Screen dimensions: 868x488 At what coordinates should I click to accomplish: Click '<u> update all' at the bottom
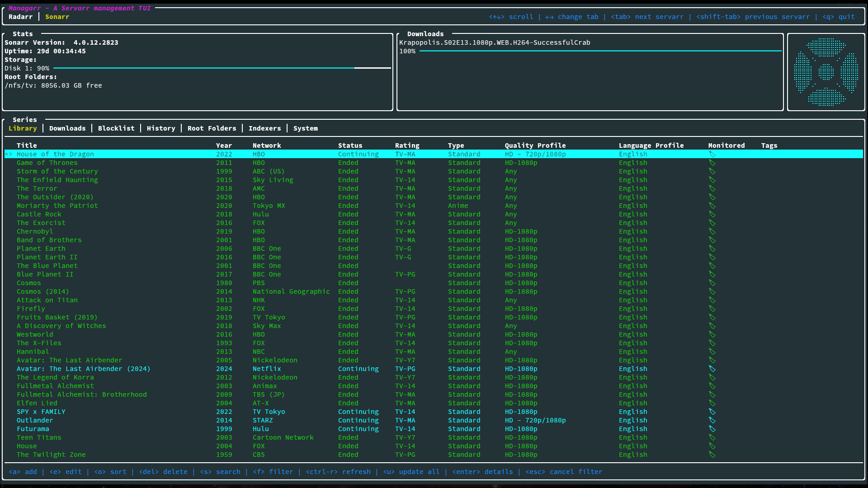pos(412,471)
